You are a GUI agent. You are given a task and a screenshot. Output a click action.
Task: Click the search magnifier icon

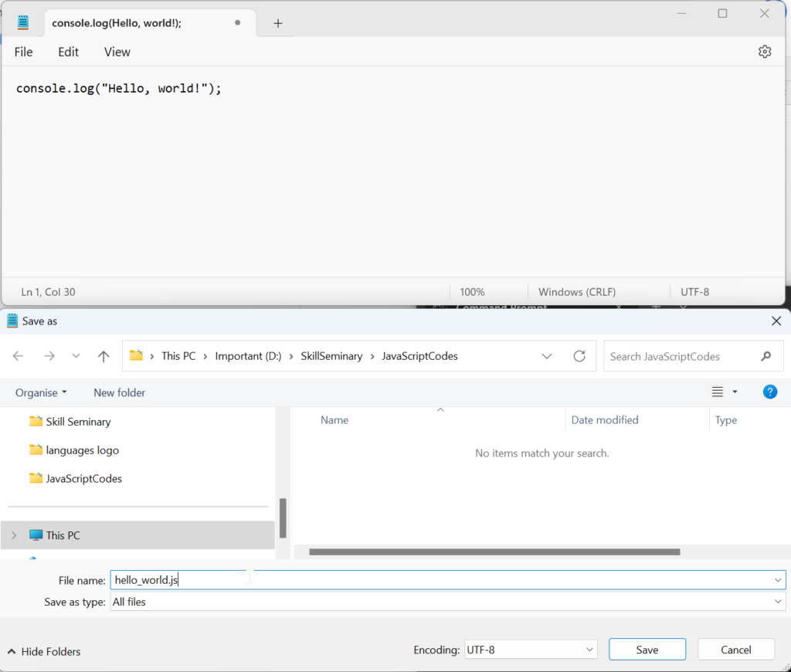click(766, 356)
